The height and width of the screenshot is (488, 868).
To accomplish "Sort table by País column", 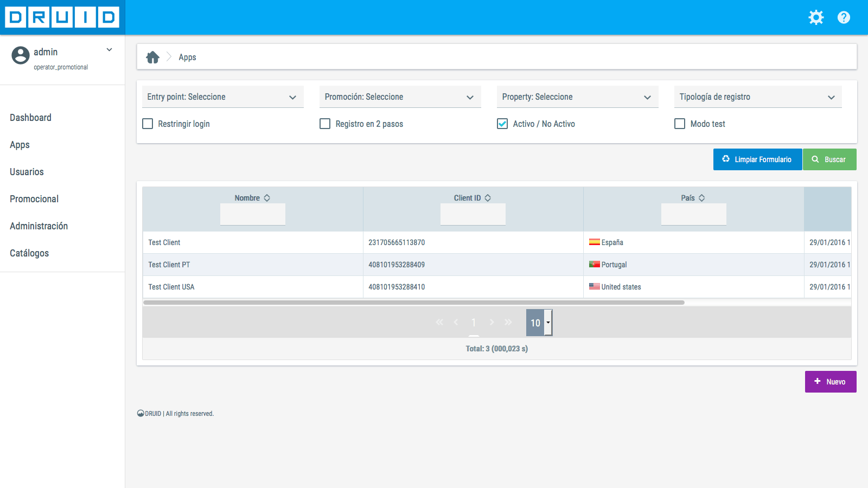I will pyautogui.click(x=701, y=198).
